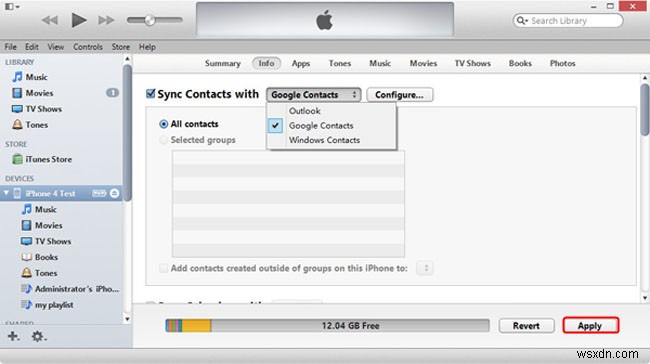Screen dimensions: 650x364
Task: Open Movies icon under iPhone 4 Test
Action: (x=26, y=225)
